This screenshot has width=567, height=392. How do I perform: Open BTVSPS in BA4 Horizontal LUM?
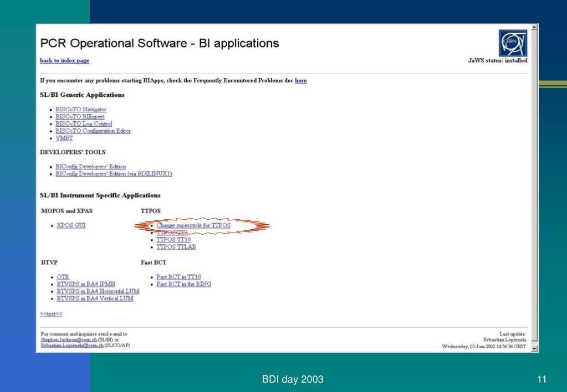click(98, 291)
